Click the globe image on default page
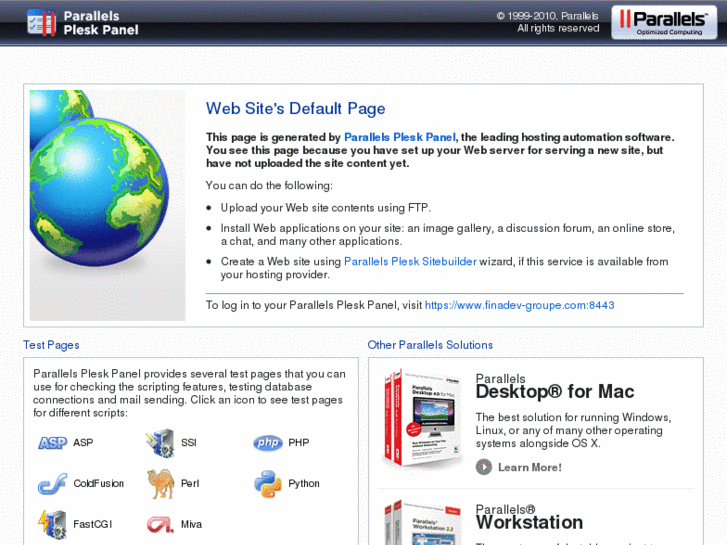This screenshot has width=727, height=545. coord(108,205)
